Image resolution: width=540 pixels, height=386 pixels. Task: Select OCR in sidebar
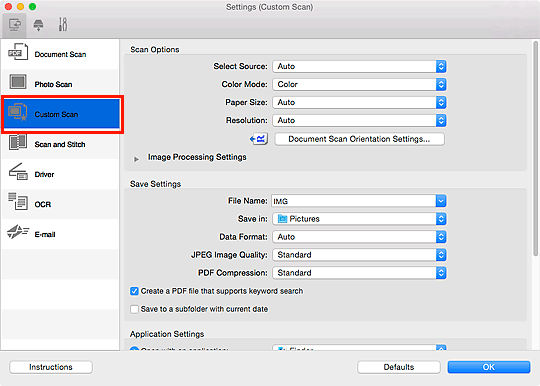[60, 204]
